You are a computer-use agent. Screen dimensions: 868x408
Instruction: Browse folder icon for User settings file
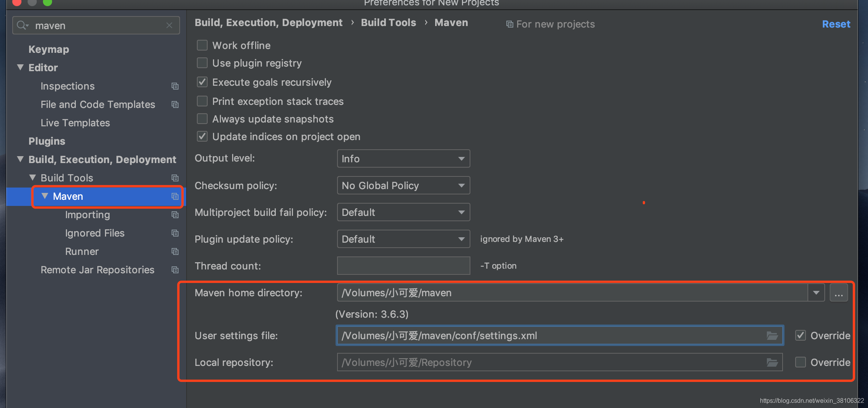(x=772, y=336)
